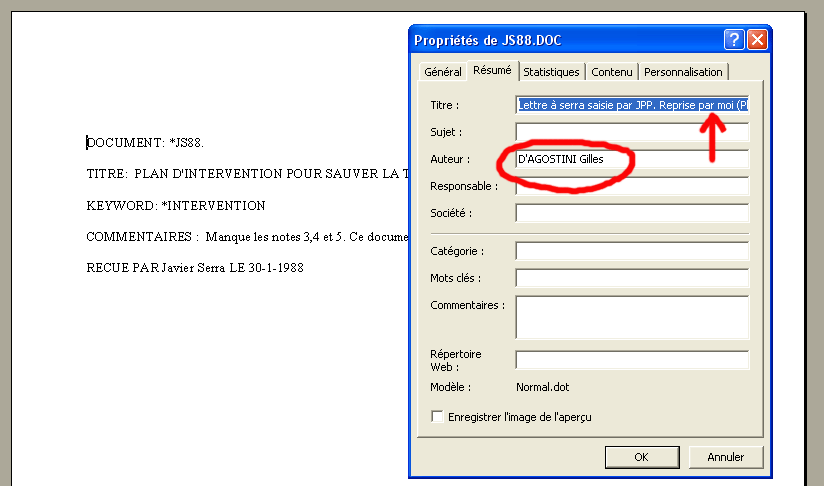Image resolution: width=824 pixels, height=486 pixels.
Task: Go to the Contenu tab
Action: (611, 72)
